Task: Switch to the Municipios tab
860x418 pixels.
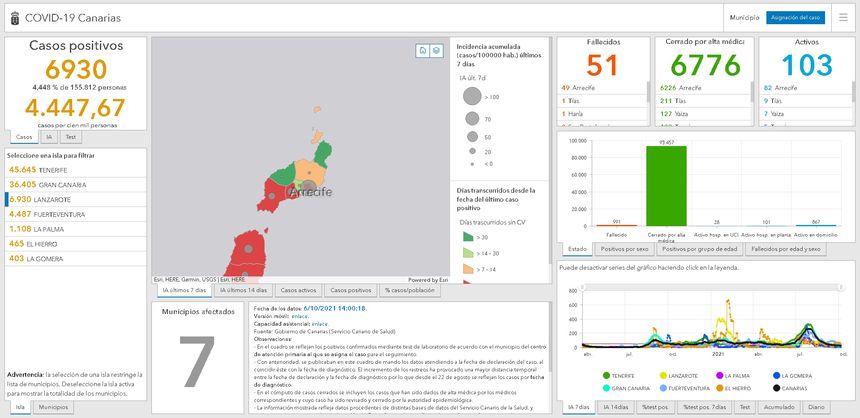Action: (53, 408)
